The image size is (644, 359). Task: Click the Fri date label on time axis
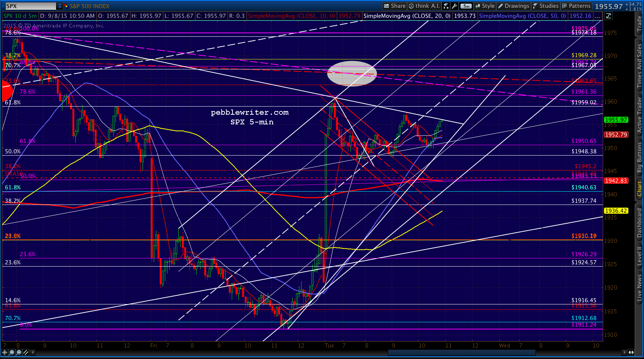[153, 345]
